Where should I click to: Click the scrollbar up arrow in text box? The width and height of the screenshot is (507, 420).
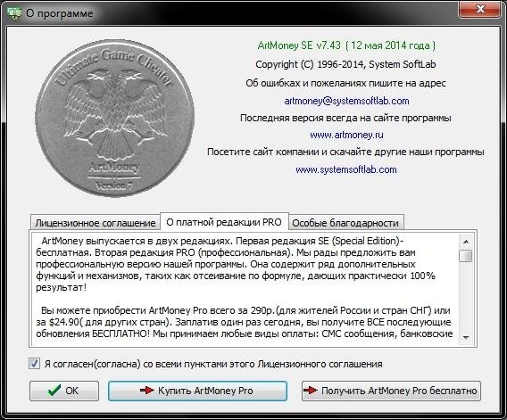point(466,242)
